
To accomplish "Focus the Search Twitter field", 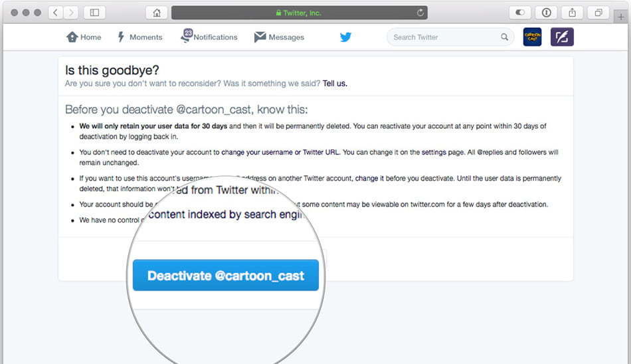I will click(x=450, y=37).
